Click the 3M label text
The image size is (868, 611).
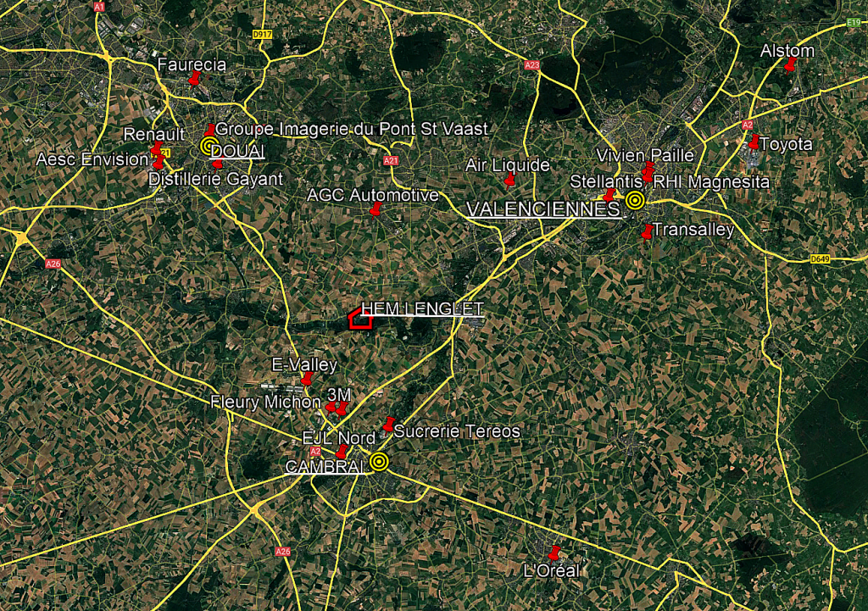coord(339,394)
